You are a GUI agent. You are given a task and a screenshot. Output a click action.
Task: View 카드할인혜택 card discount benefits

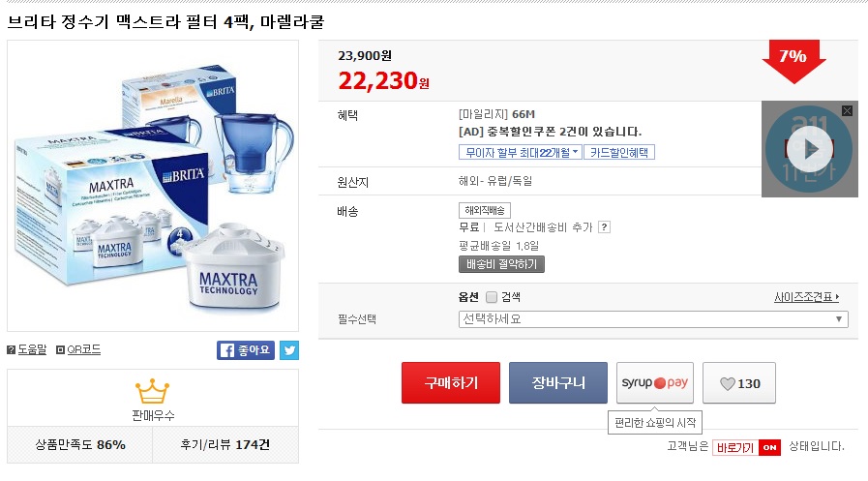[x=620, y=153]
